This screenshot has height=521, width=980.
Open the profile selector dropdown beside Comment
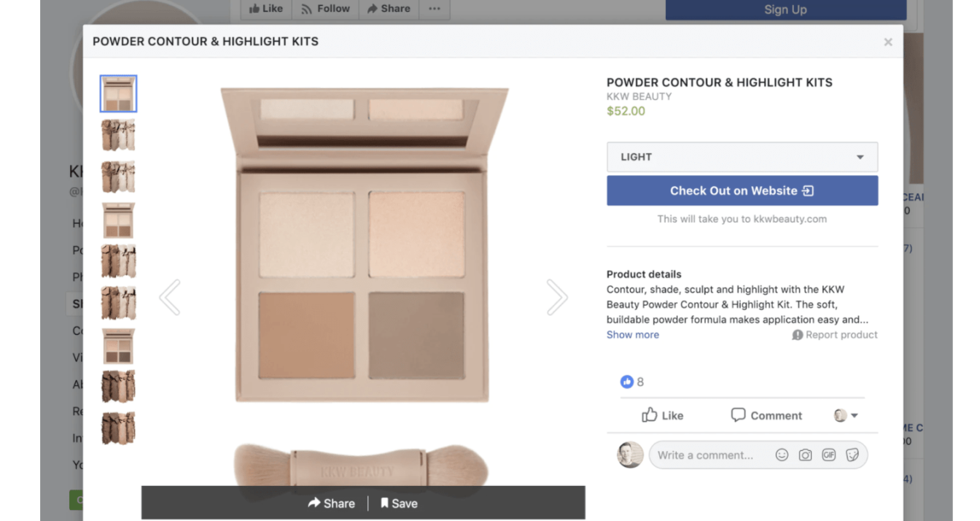(x=846, y=415)
